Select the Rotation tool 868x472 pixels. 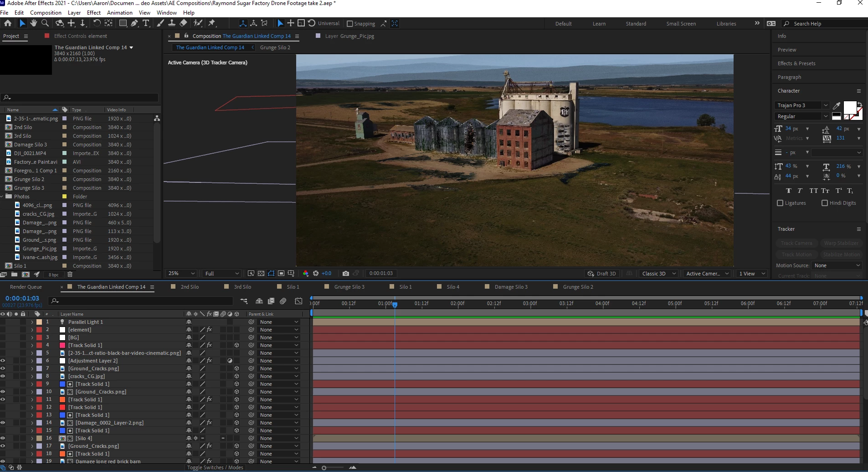97,23
